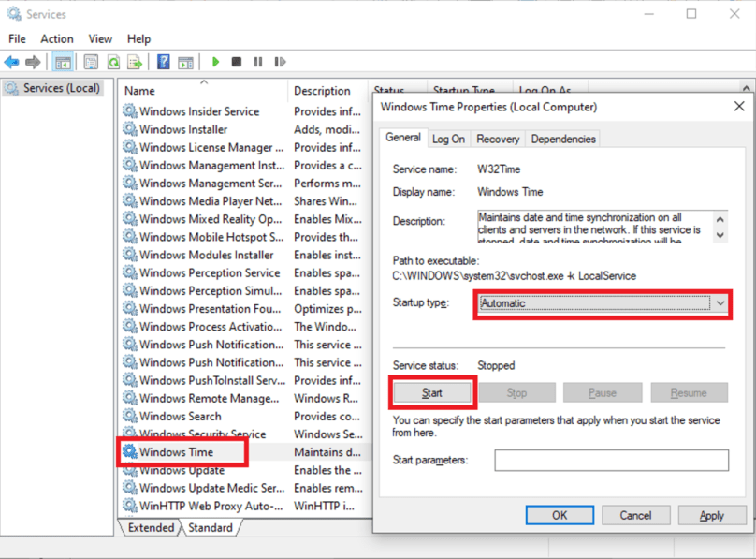The width and height of the screenshot is (756, 559).
Task: Click the Start Service toolbar icon
Action: coord(214,62)
